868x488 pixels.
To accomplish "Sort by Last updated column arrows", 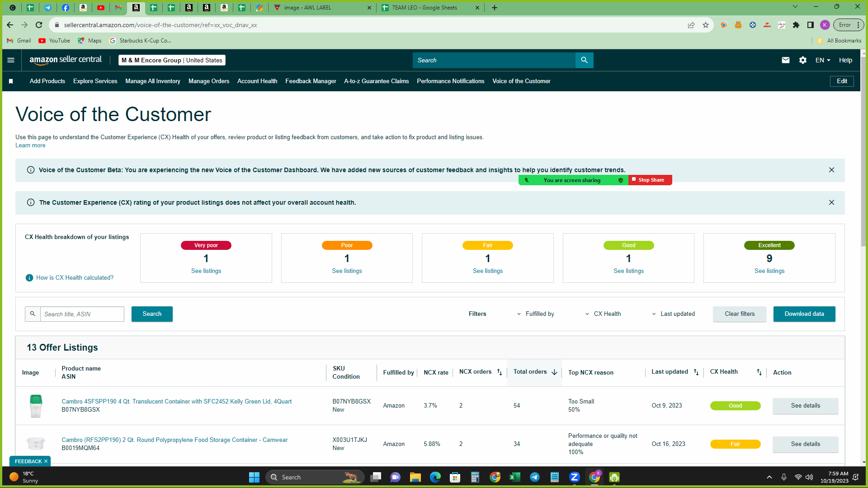I will (x=696, y=372).
